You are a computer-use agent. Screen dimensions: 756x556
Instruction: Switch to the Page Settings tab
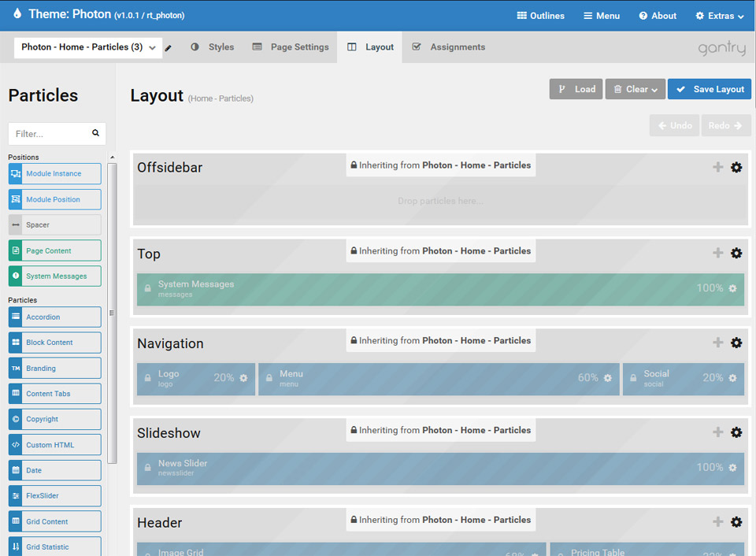291,47
